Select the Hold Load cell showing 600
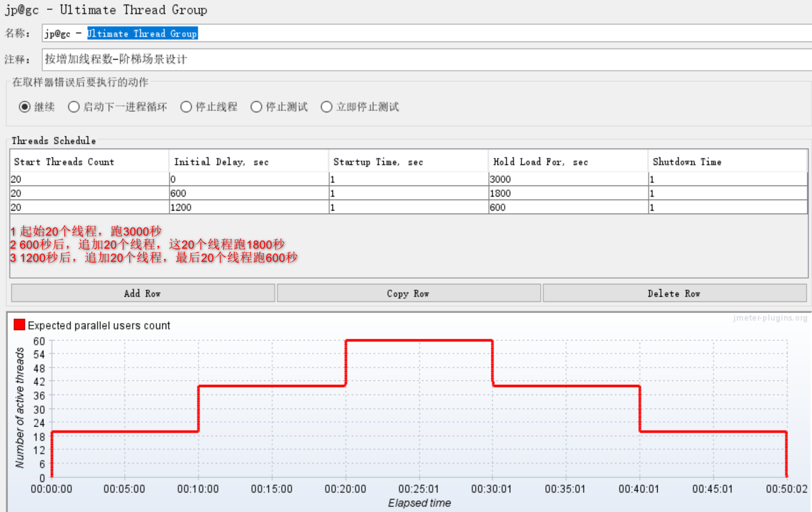 tap(568, 207)
